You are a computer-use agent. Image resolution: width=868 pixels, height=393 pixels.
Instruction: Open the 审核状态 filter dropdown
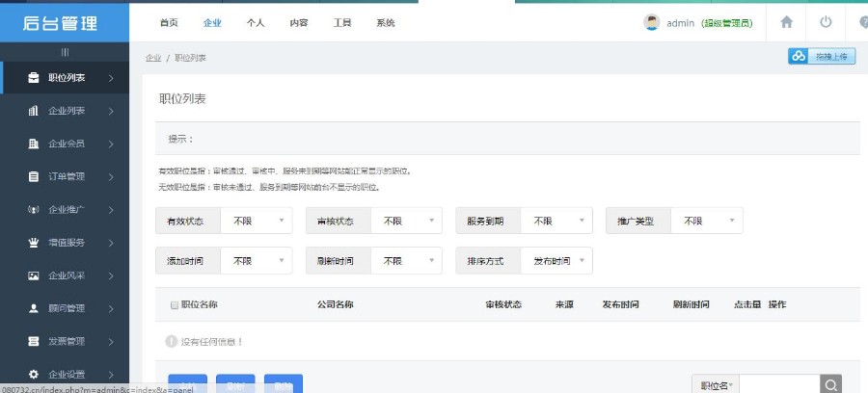coord(406,222)
